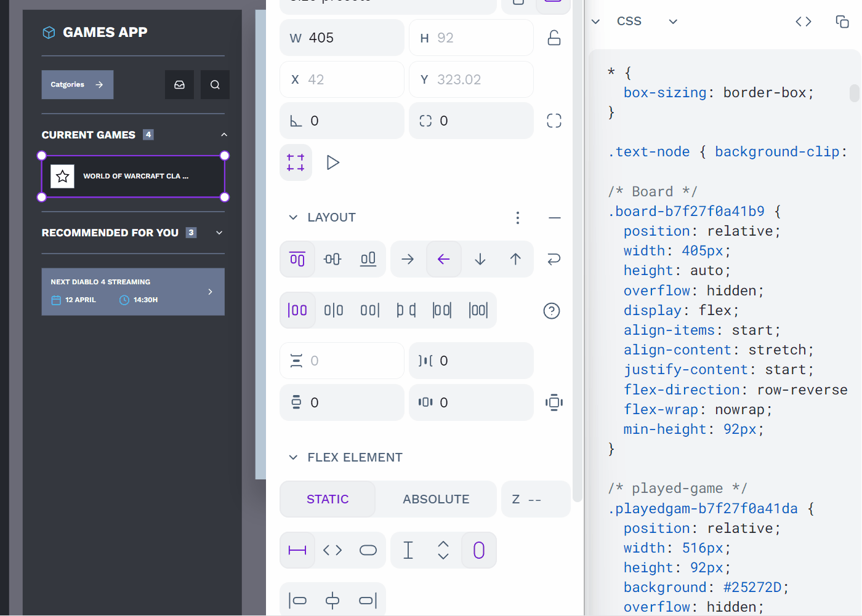The width and height of the screenshot is (862, 616).
Task: Expand the RECOMMENDED FOR YOU section
Action: point(219,233)
